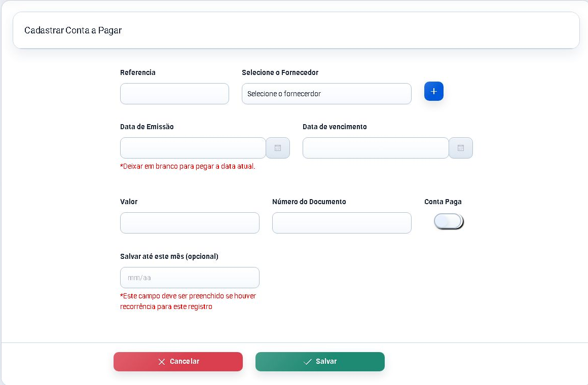Screen dimensions: 588x385
Task: Open the Data de vencimento calendar picker
Action: (x=460, y=148)
